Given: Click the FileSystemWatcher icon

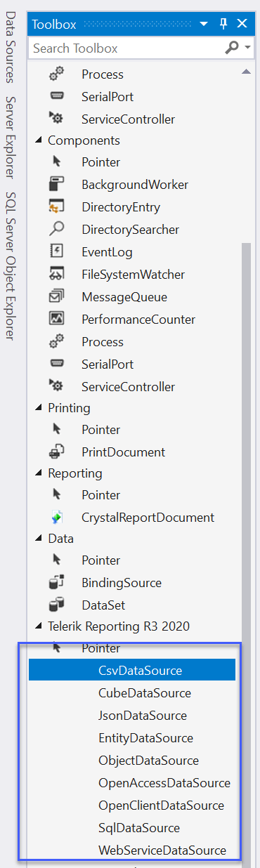Looking at the screenshot, I should 57,275.
